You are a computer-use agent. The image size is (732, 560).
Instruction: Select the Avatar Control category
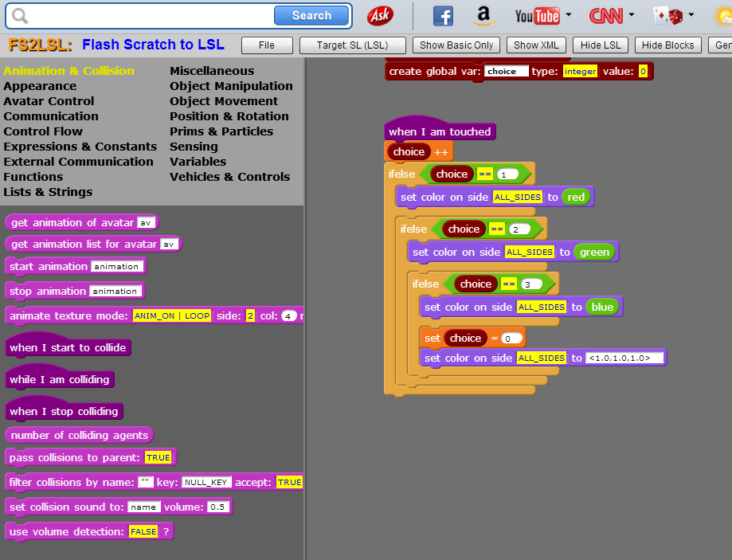coord(49,101)
